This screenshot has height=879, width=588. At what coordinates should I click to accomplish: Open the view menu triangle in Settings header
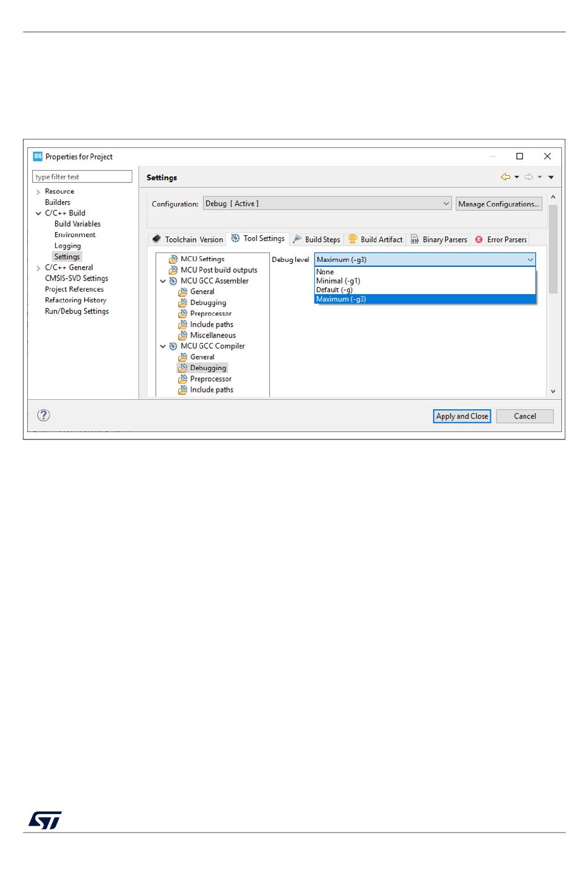click(x=551, y=178)
